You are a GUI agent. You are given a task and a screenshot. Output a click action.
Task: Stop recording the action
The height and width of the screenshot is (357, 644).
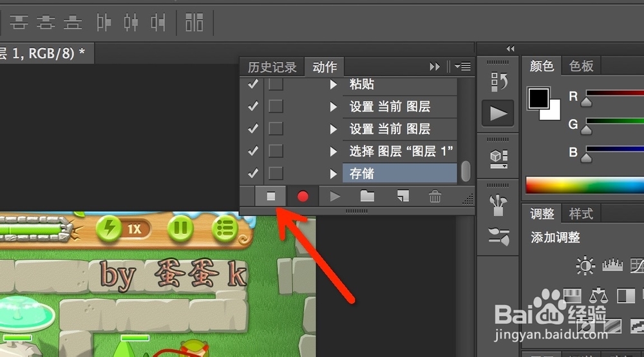tap(270, 197)
